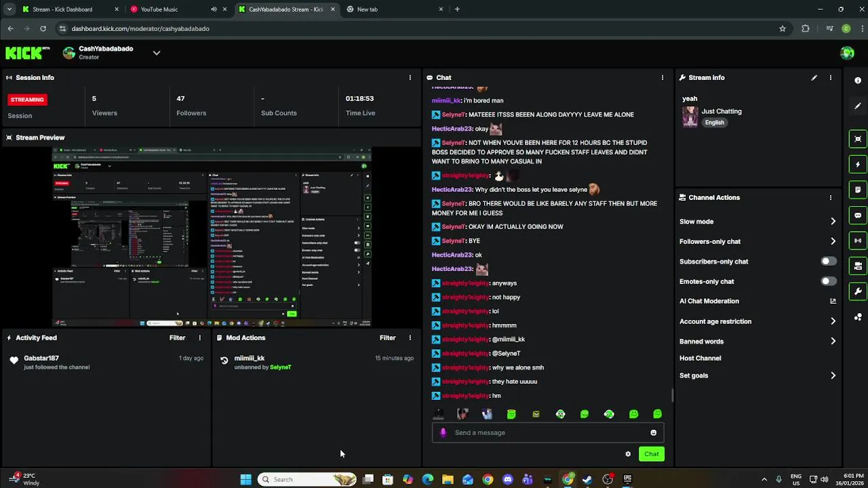Image resolution: width=868 pixels, height=488 pixels.
Task: Filter the Mod Actions list
Action: [387, 338]
